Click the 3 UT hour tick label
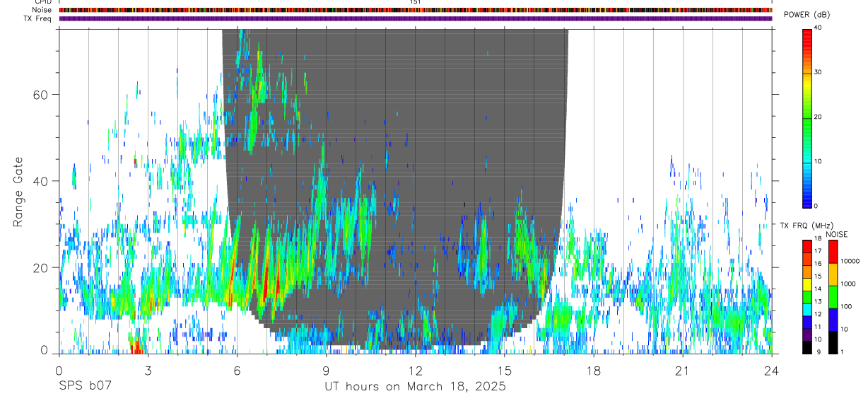This screenshot has width=868, height=401. 148,371
